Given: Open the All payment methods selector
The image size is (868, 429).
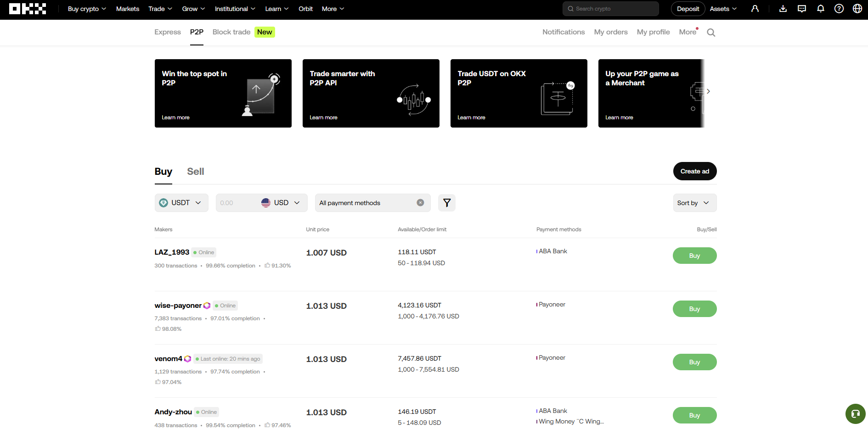Looking at the screenshot, I should coord(372,203).
